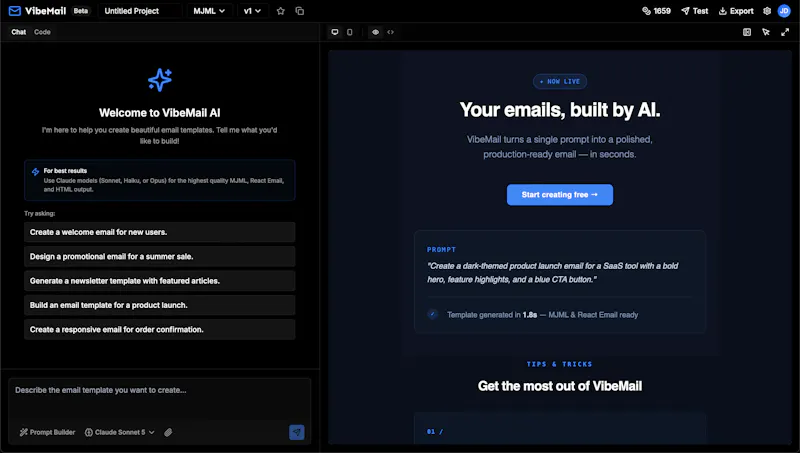The height and width of the screenshot is (453, 800).
Task: Star the project as favorite
Action: coord(281,11)
